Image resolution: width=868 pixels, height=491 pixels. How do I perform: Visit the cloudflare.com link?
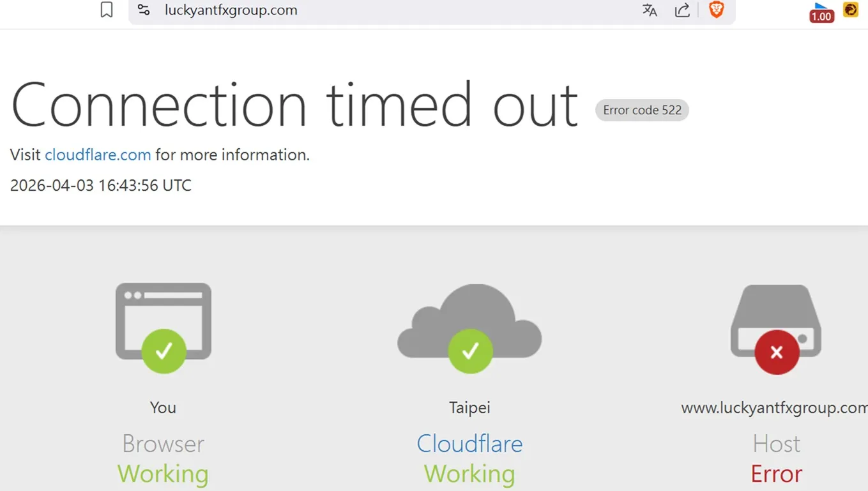[98, 155]
